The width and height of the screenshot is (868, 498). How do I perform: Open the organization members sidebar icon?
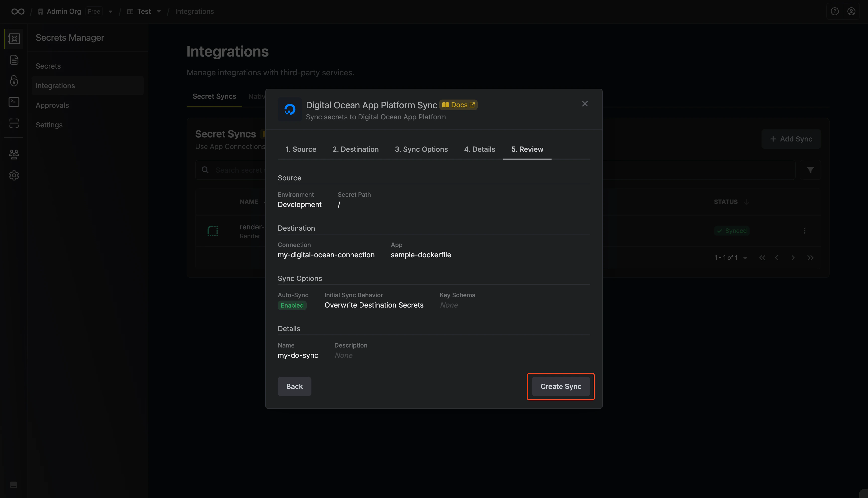[x=14, y=154]
